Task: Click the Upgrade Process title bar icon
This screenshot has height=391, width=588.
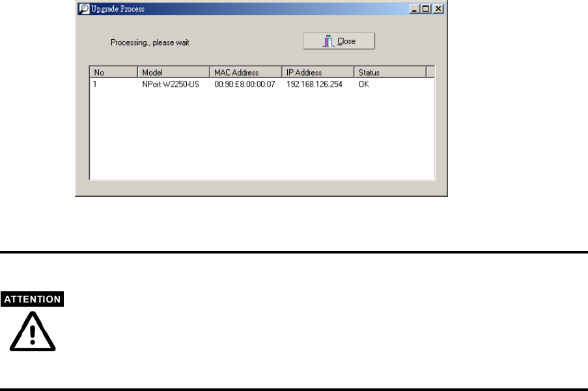Action: tap(85, 8)
